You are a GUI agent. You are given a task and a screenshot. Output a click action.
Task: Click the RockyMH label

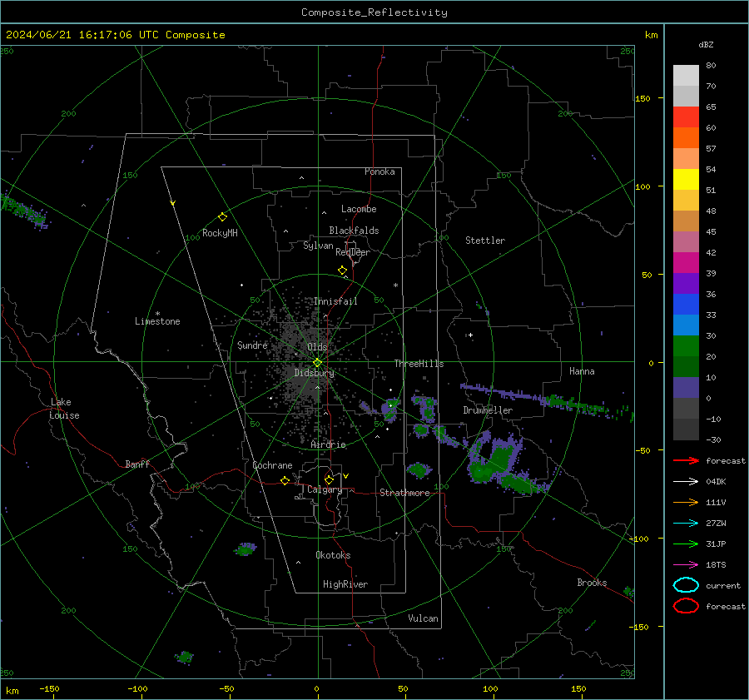220,233
